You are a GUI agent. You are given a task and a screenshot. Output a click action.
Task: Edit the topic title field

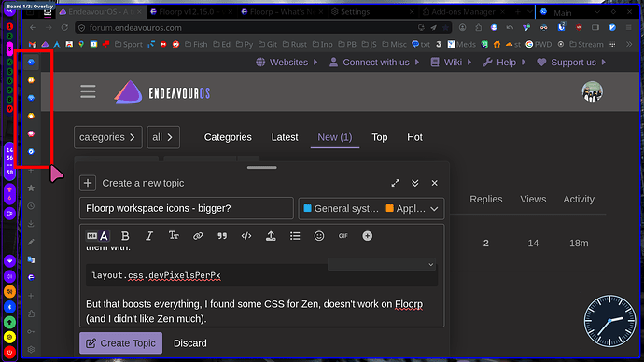pos(187,208)
